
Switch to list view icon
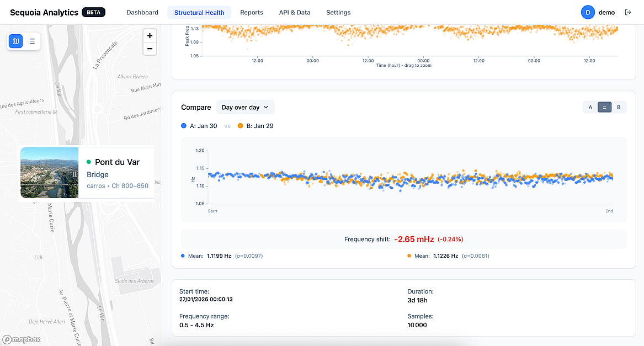(x=31, y=41)
